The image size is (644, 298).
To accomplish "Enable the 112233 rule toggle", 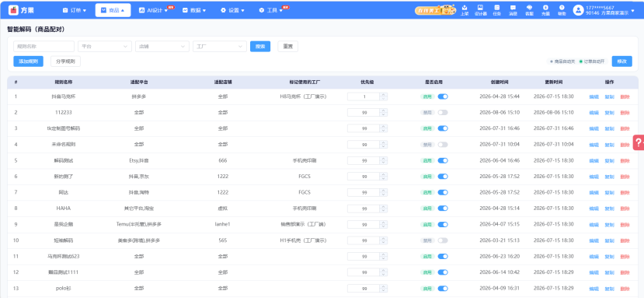I will [x=443, y=112].
